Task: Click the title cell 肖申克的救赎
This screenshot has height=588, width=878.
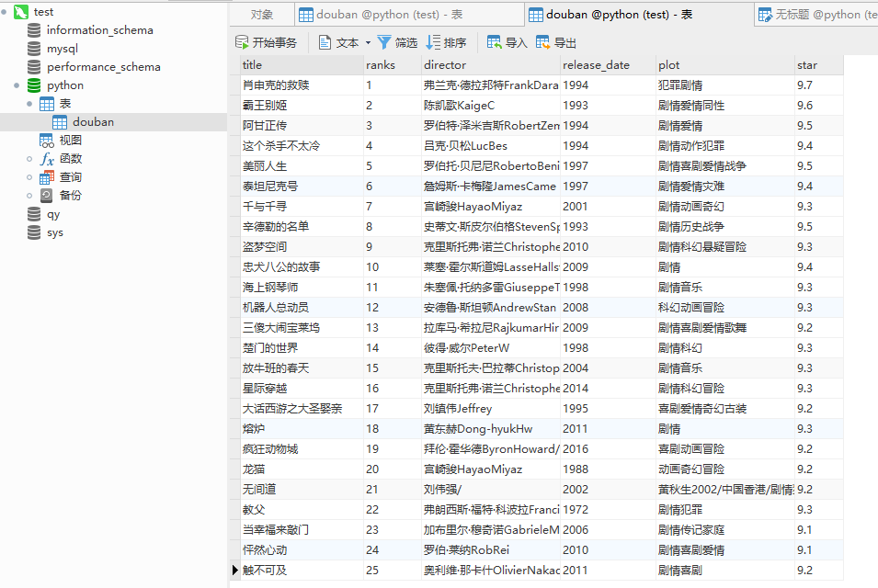Action: (x=276, y=85)
